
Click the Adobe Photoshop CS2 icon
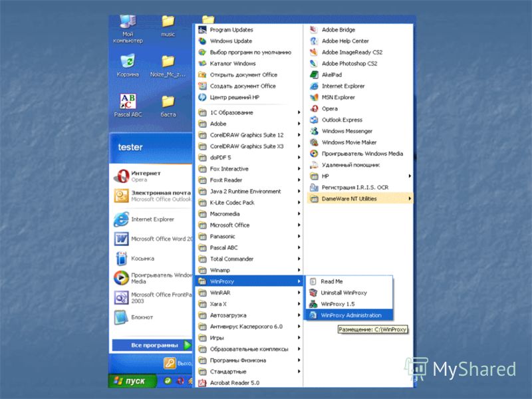tap(314, 63)
